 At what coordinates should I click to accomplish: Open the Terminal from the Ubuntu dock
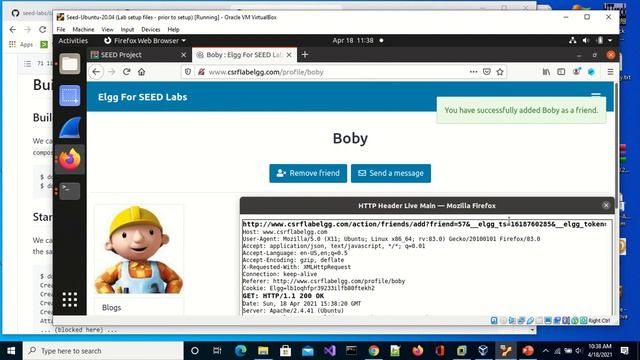70,191
